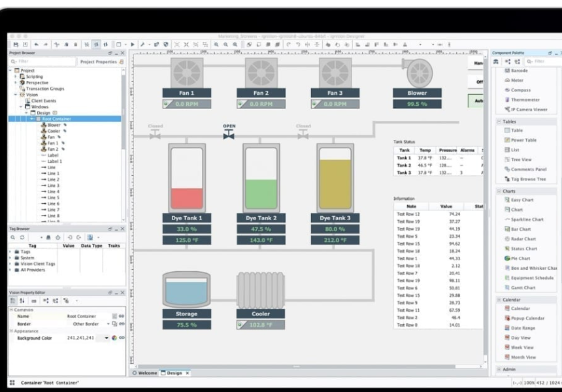
Task: Click the Undo arrow in the toolbar
Action: coord(37,44)
